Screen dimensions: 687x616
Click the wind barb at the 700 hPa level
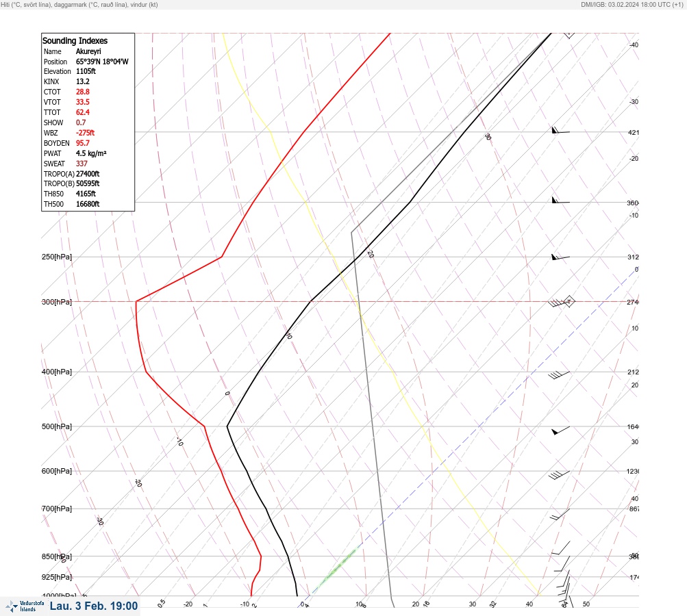click(x=560, y=514)
